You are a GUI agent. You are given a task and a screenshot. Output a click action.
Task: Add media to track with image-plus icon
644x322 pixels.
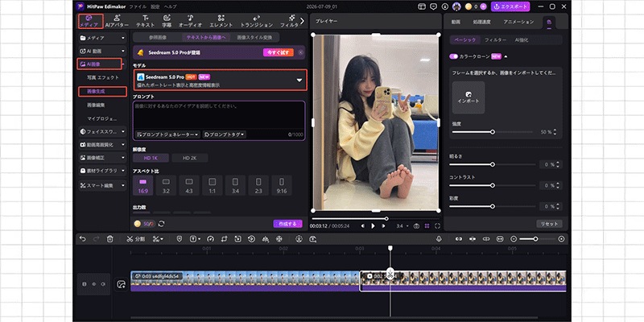click(x=121, y=284)
